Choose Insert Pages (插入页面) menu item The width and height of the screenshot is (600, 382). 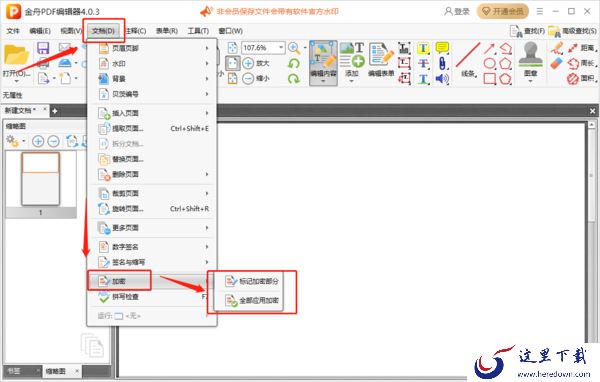tap(152, 113)
